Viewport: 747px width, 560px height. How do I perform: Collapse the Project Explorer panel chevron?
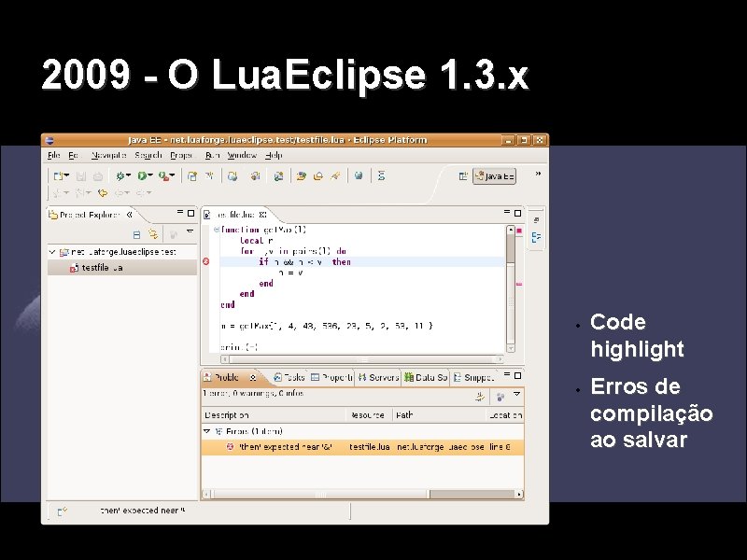coord(129,214)
